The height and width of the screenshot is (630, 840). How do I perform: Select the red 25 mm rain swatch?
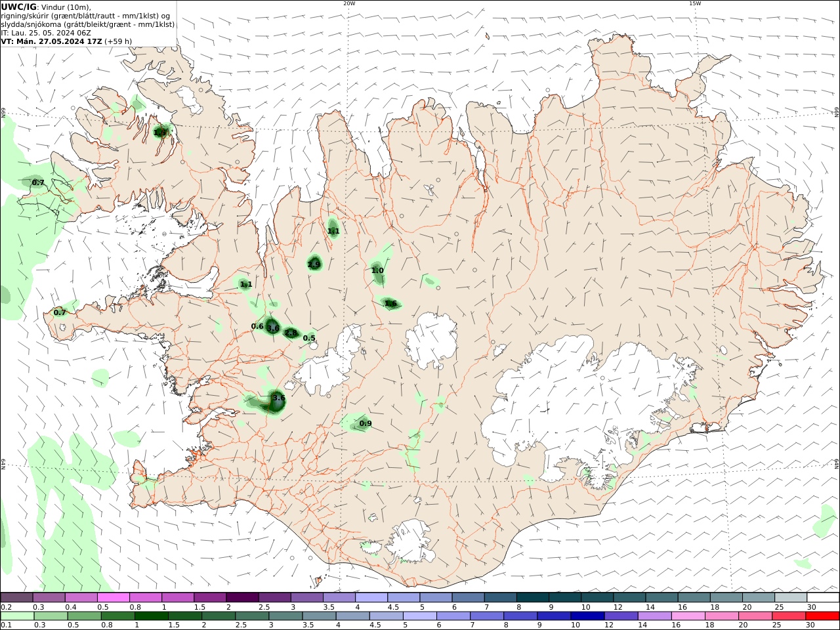pos(789,616)
